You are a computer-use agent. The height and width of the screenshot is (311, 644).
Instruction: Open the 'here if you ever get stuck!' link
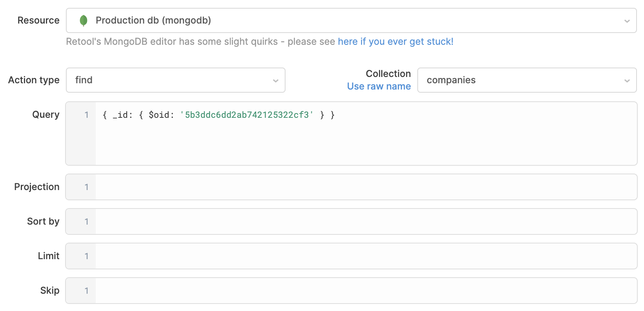point(395,42)
